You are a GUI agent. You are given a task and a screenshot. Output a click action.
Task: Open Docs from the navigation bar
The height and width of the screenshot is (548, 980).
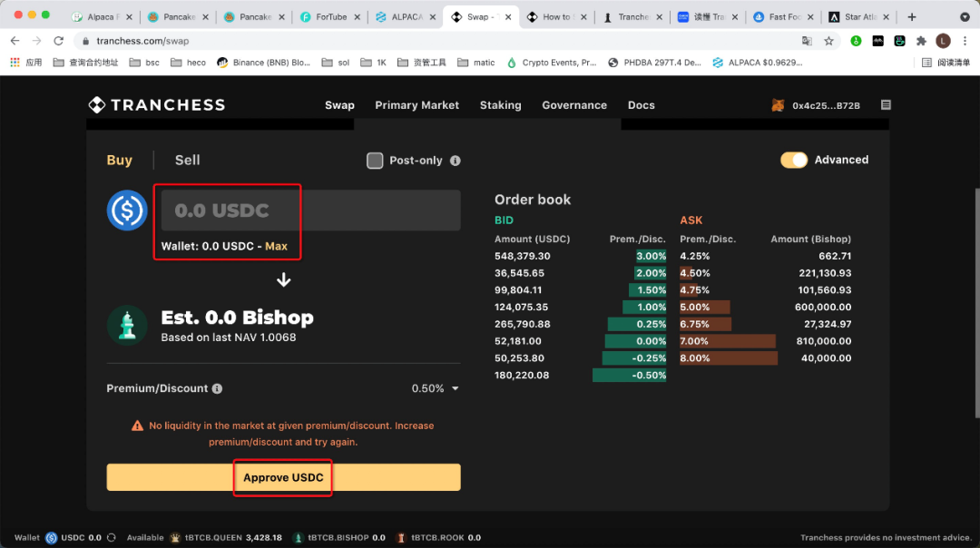tap(642, 105)
